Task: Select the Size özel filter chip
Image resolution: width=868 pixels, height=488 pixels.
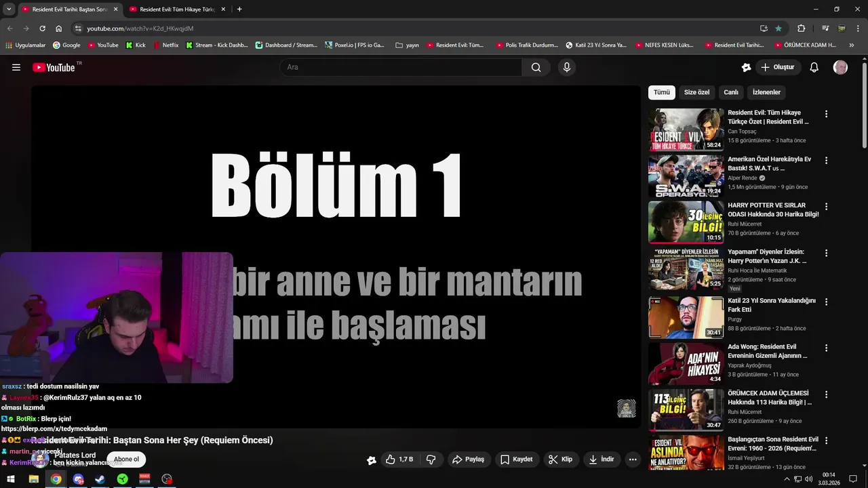Action: point(696,92)
